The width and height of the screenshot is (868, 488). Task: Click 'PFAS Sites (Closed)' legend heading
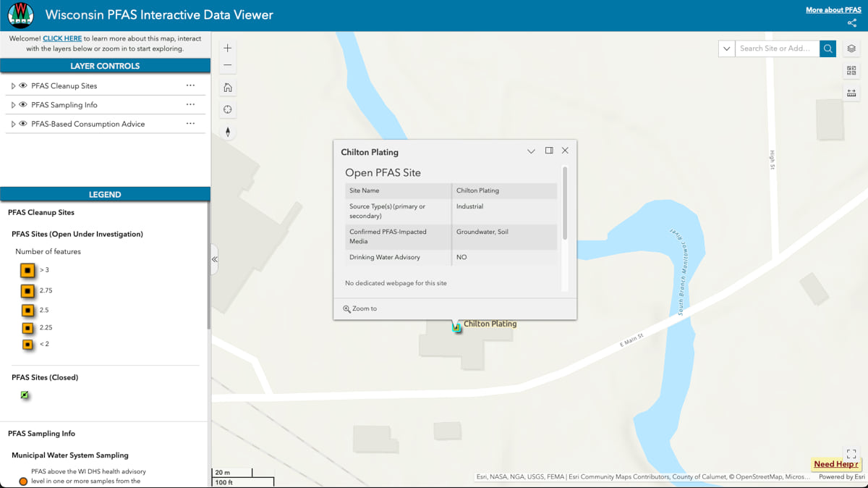pos(45,377)
